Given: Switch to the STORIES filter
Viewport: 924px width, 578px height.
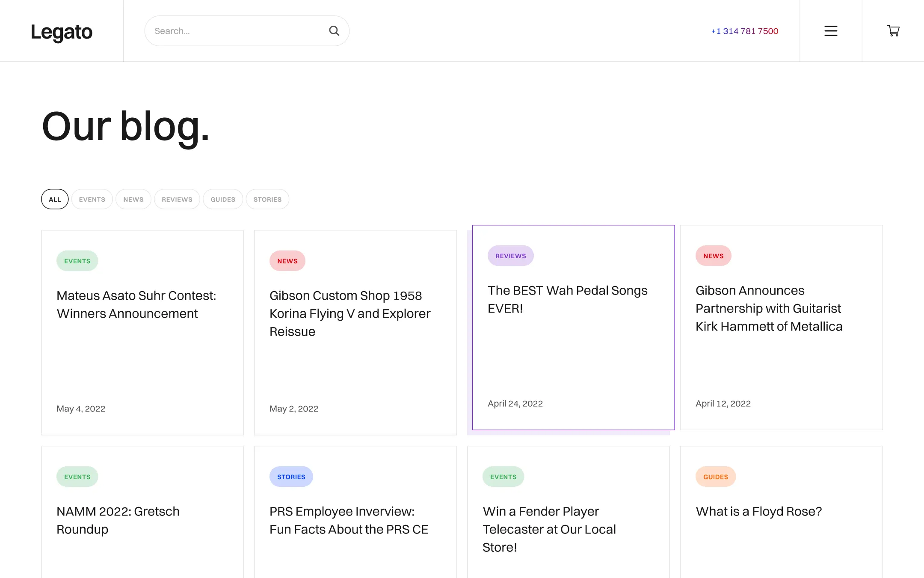Looking at the screenshot, I should coord(267,199).
